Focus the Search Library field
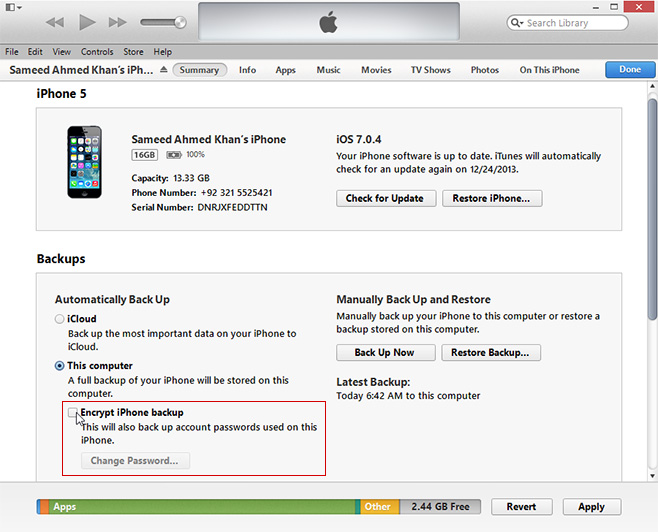 pos(567,23)
